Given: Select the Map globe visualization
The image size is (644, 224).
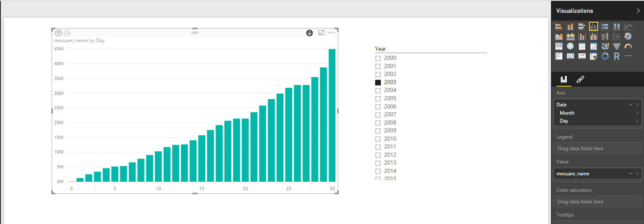Looking at the screenshot, I should [x=570, y=46].
